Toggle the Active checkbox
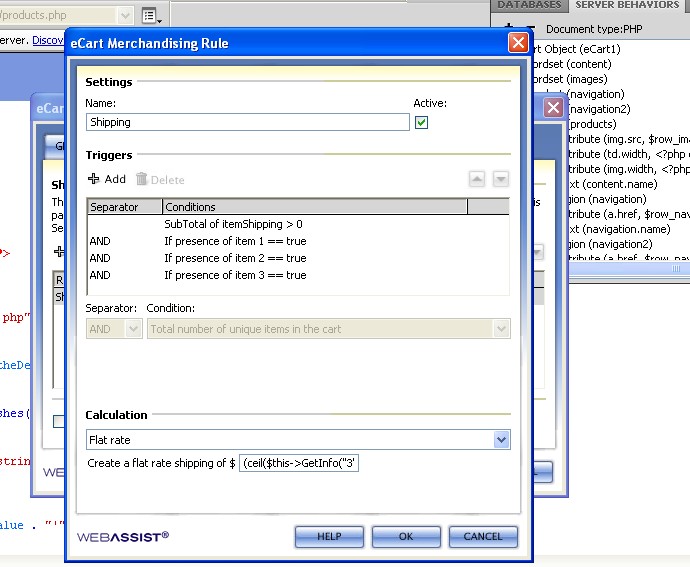This screenshot has width=690, height=567. (x=421, y=122)
